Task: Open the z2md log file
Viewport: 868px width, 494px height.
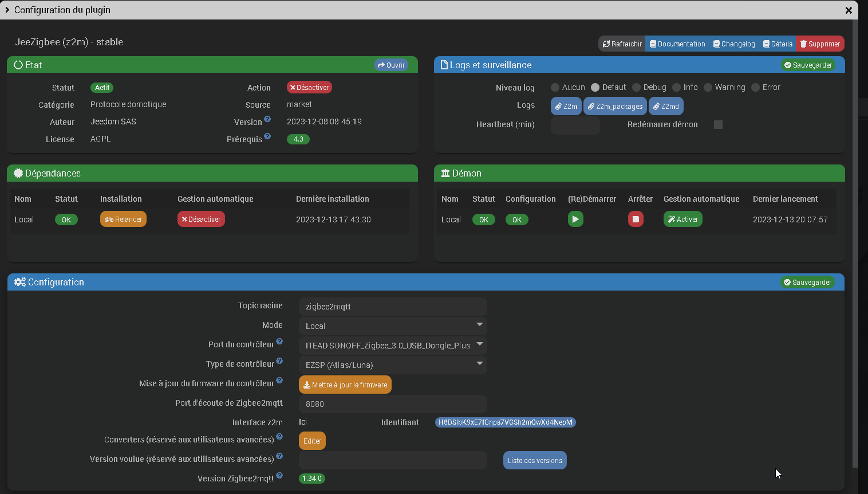Action: click(666, 106)
